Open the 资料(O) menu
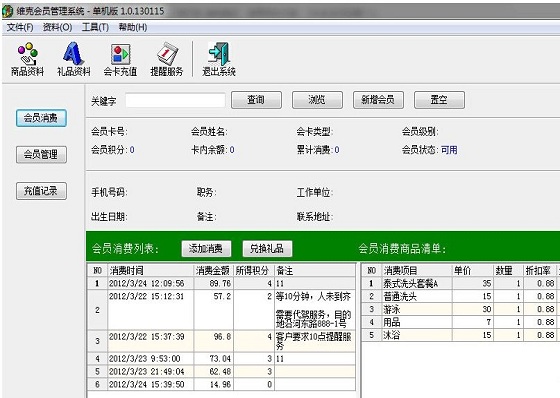This screenshot has height=398, width=560. 58,28
